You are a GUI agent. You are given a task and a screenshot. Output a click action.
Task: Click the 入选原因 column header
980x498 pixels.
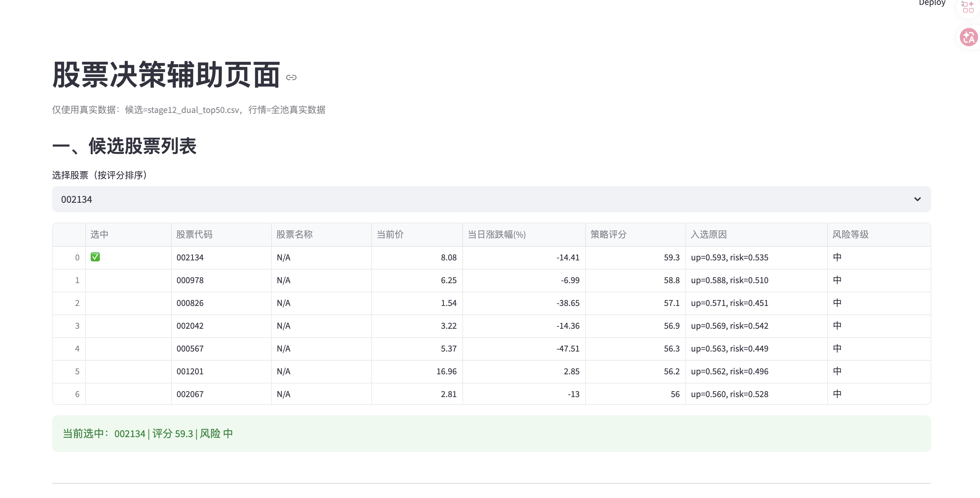tap(709, 235)
